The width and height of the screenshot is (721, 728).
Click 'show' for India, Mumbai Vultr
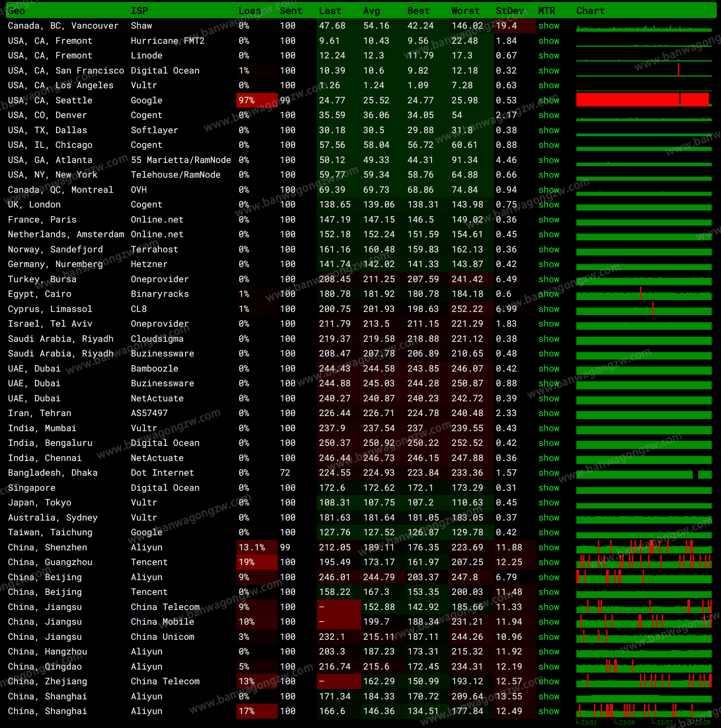tap(549, 428)
